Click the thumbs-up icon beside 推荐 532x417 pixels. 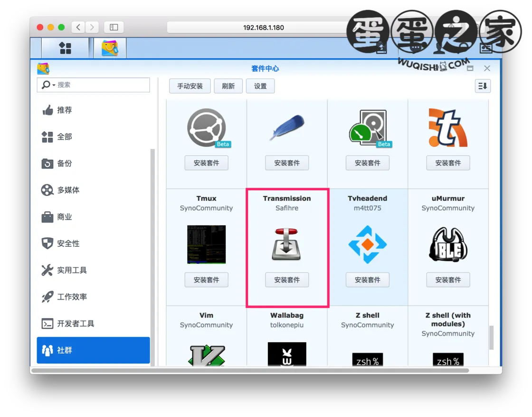pos(47,110)
